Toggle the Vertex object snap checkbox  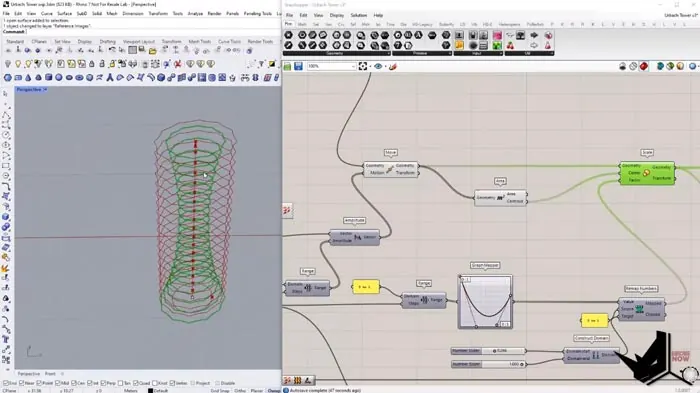(x=172, y=383)
